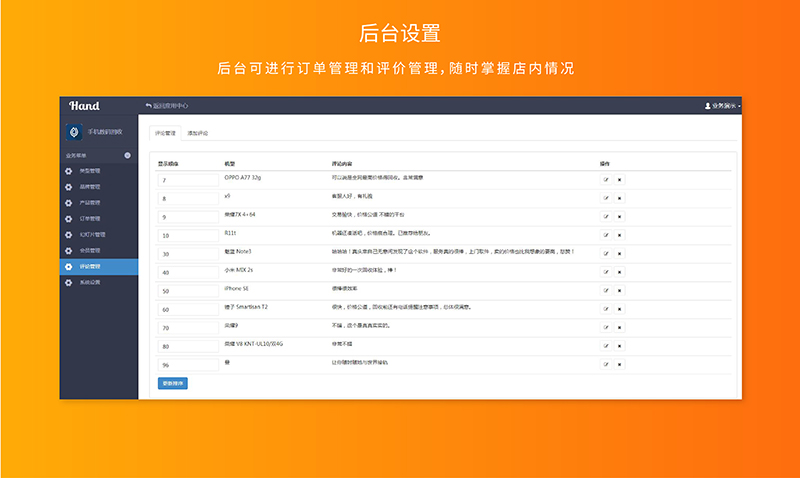The image size is (800, 478).
Task: Click the model cell 'OPPO A77 32g'
Action: coord(242,178)
